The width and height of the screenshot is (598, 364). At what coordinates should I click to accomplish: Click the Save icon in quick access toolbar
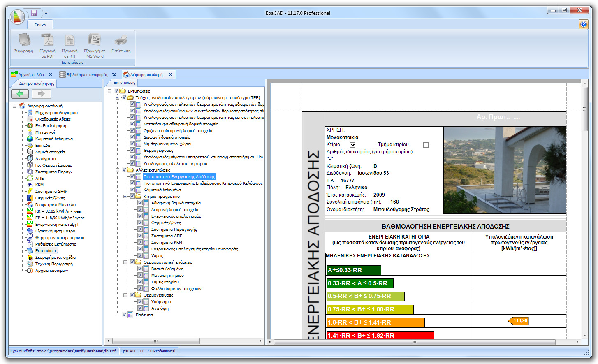tap(34, 13)
